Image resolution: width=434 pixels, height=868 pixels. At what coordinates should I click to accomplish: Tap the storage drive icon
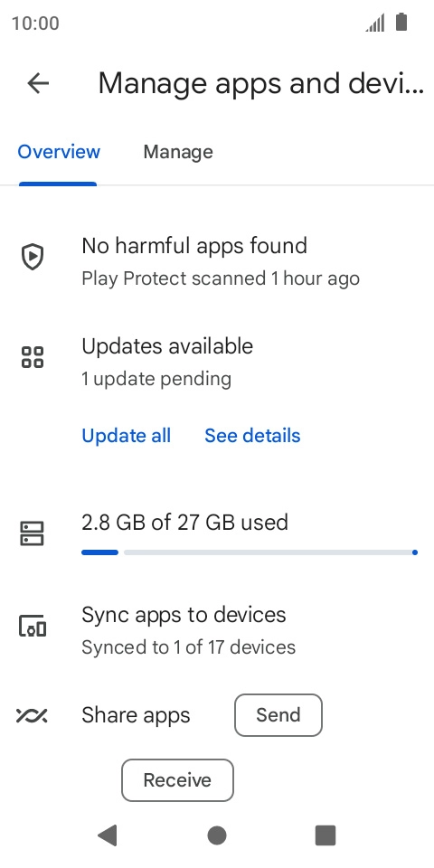pyautogui.click(x=33, y=533)
